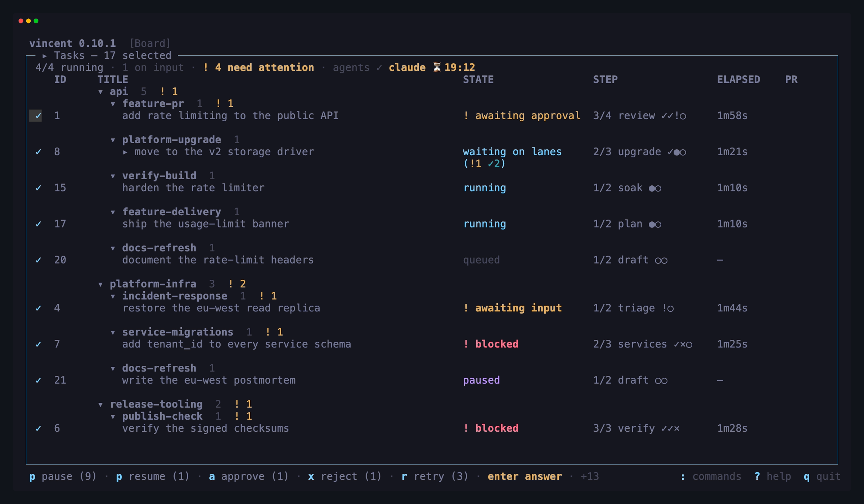Collapse the release-tooling group
This screenshot has width=864, height=504.
100,405
